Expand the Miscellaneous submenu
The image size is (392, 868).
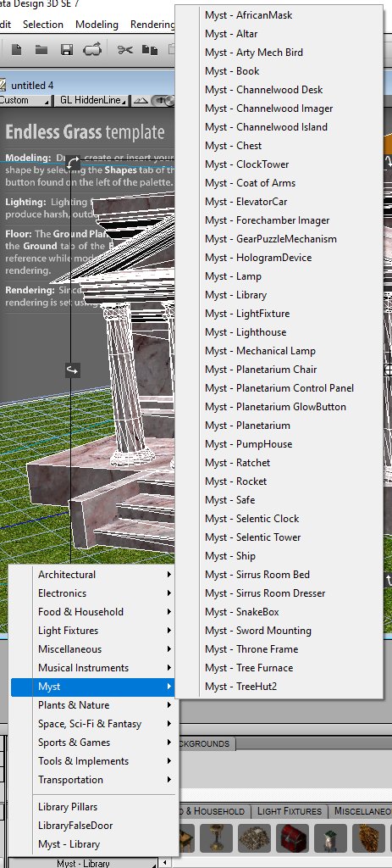tap(93, 648)
